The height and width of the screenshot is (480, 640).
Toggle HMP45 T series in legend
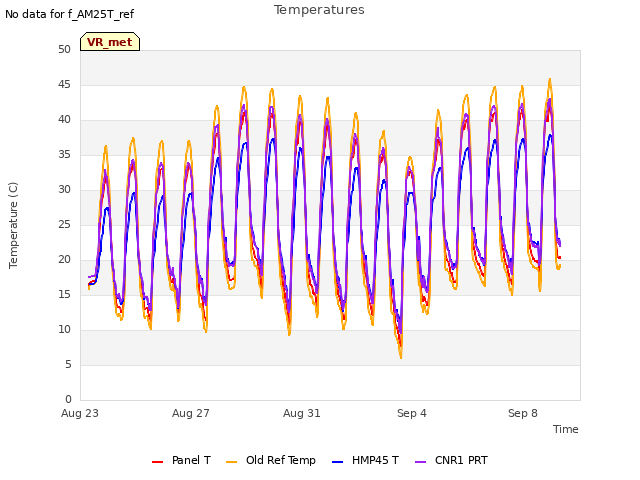(365, 460)
